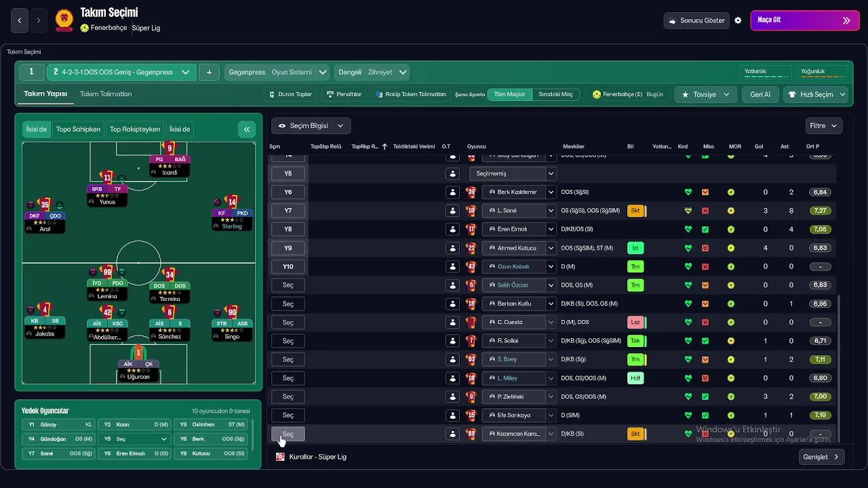Click the morale icon in Berkan Kutlu row

tap(731, 304)
